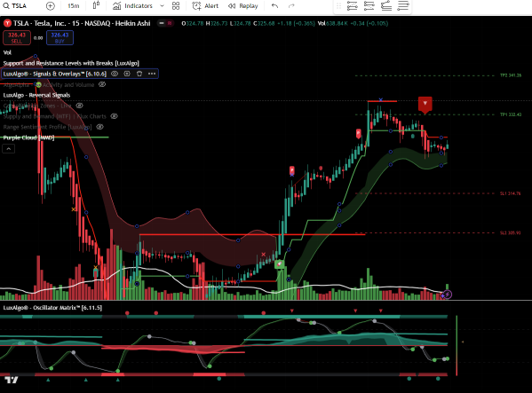The height and width of the screenshot is (393, 532).
Task: Click the TP1 332.42 level label
Action: tap(511, 114)
